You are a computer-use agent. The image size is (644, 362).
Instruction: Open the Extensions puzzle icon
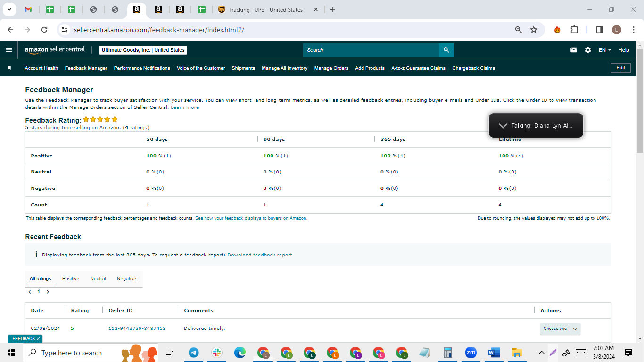[x=574, y=29]
